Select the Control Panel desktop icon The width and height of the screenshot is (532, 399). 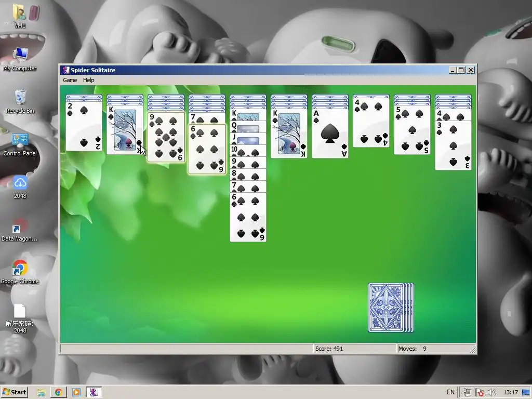point(20,144)
